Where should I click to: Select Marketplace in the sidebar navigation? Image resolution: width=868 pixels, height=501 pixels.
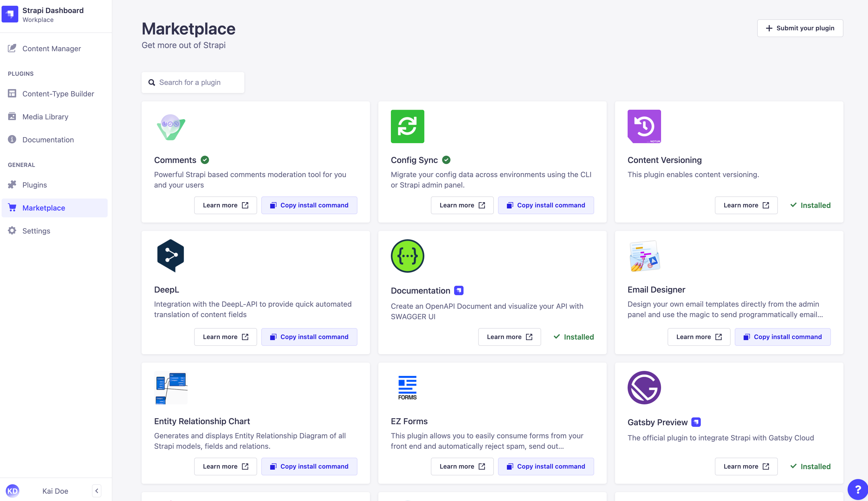[44, 207]
